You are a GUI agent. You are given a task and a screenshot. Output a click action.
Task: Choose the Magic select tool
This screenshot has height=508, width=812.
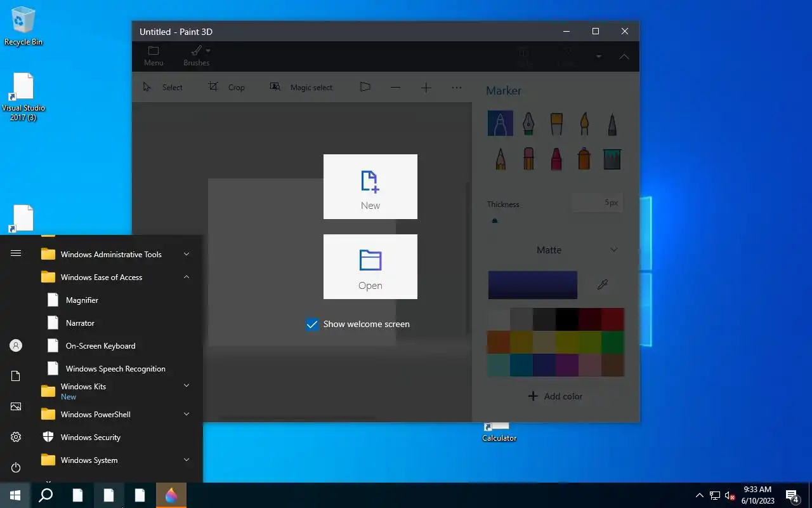(x=301, y=87)
